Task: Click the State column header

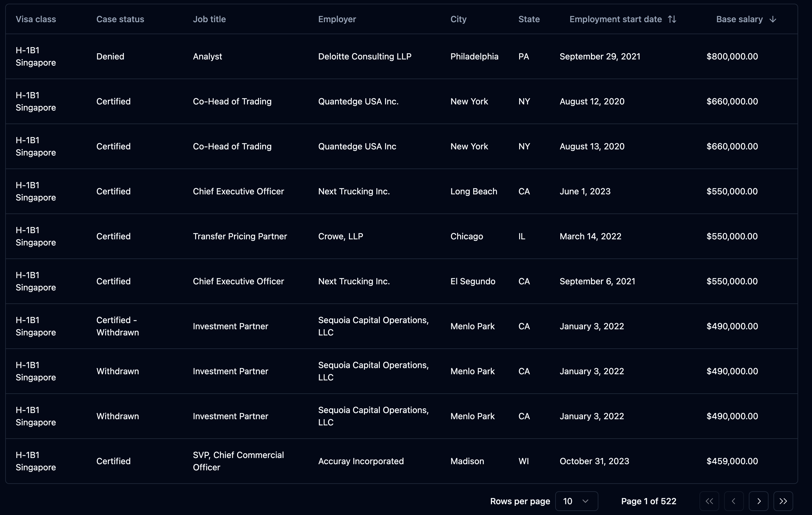Action: [x=529, y=19]
